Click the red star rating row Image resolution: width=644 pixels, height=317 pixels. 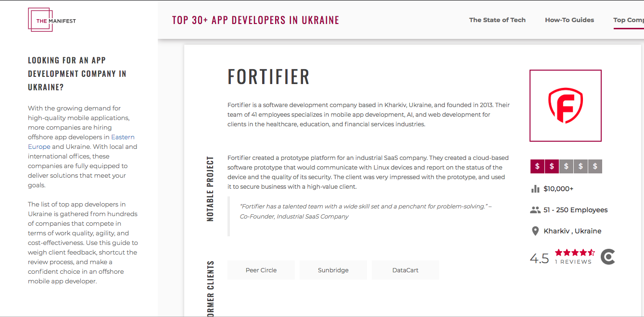575,252
